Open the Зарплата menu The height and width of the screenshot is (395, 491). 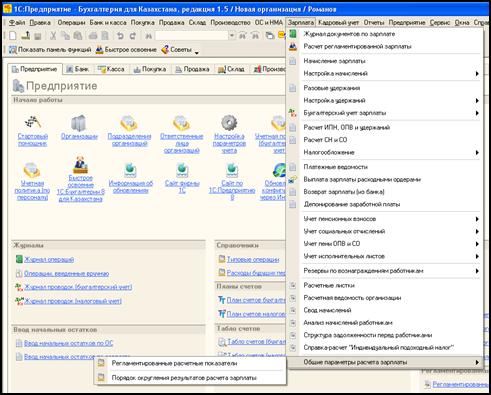301,23
